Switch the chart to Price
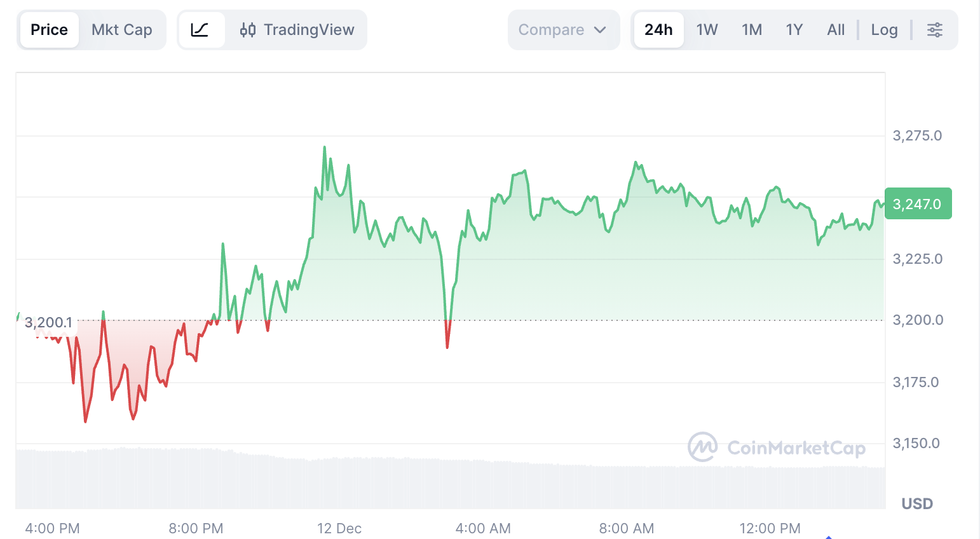 pyautogui.click(x=49, y=30)
